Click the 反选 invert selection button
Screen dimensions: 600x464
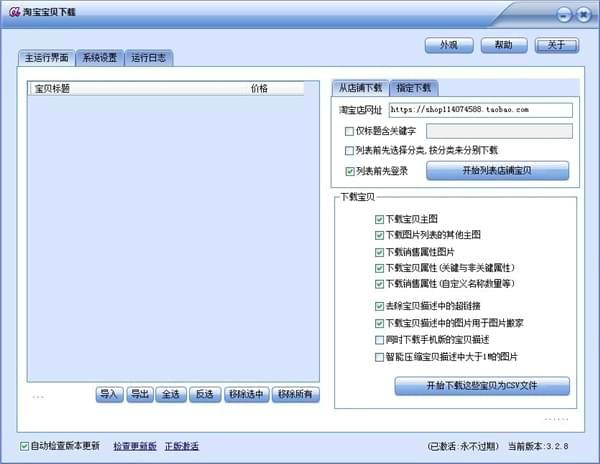coord(205,394)
